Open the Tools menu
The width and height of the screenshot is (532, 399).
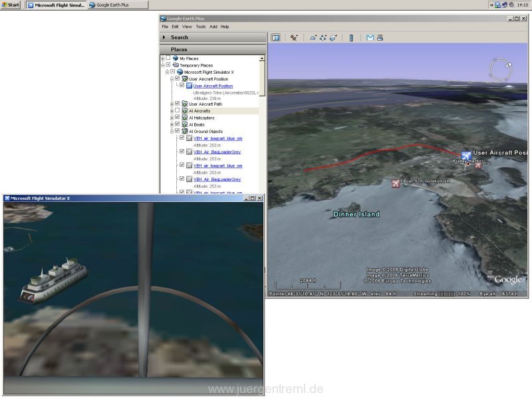pyautogui.click(x=201, y=27)
